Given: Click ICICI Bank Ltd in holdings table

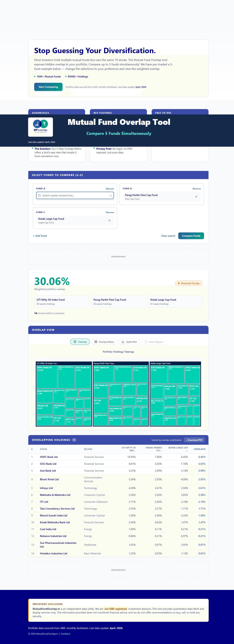Looking at the screenshot, I should pos(48,464).
